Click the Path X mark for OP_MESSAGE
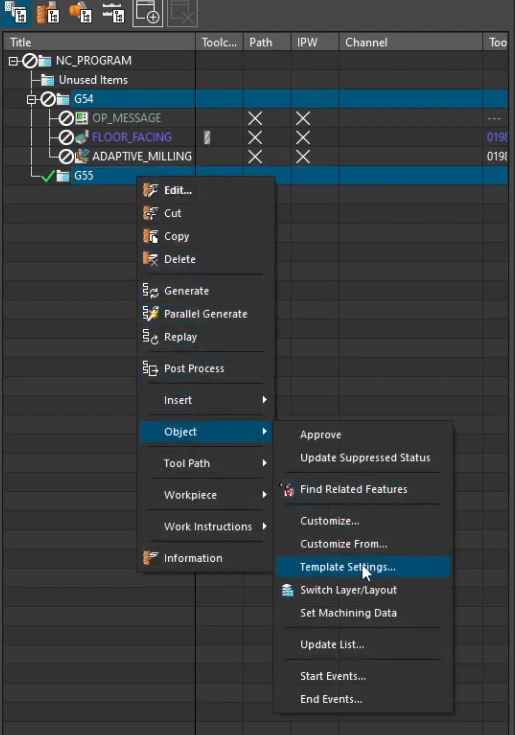 [255, 118]
